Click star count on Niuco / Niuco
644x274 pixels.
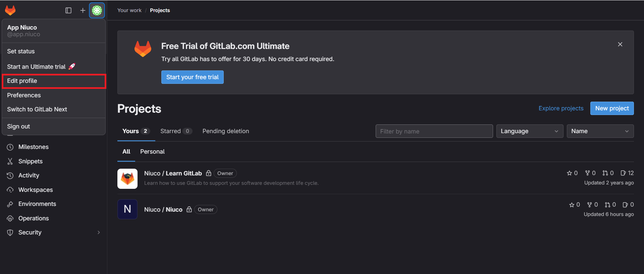tap(575, 205)
